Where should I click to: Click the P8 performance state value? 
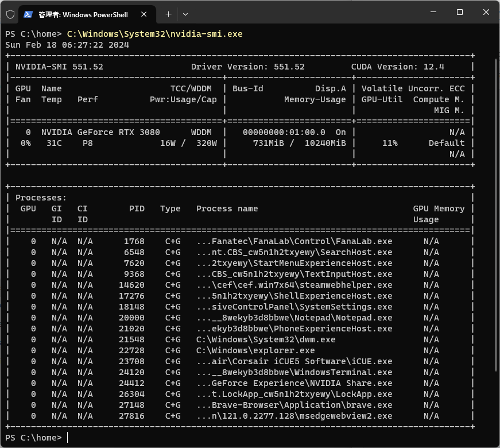[x=88, y=143]
